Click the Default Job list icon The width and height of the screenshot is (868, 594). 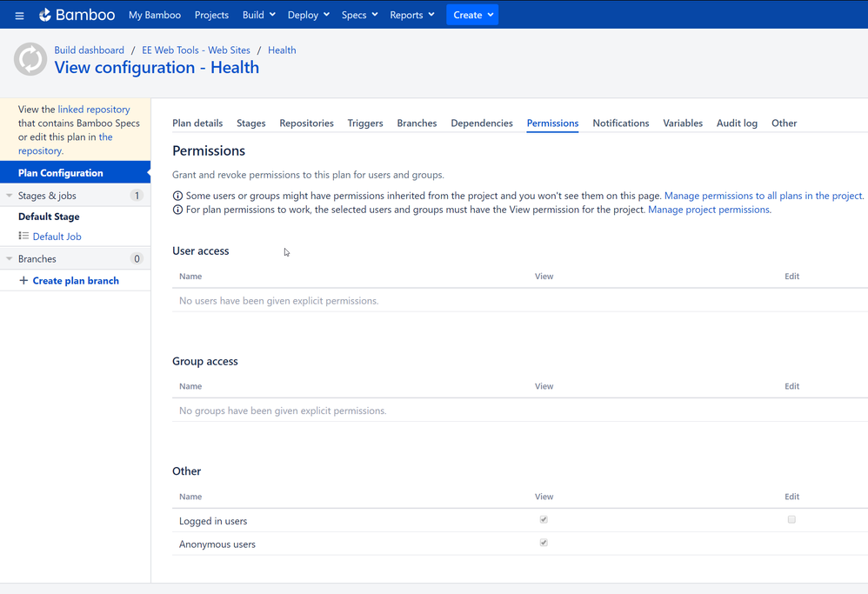click(x=23, y=236)
